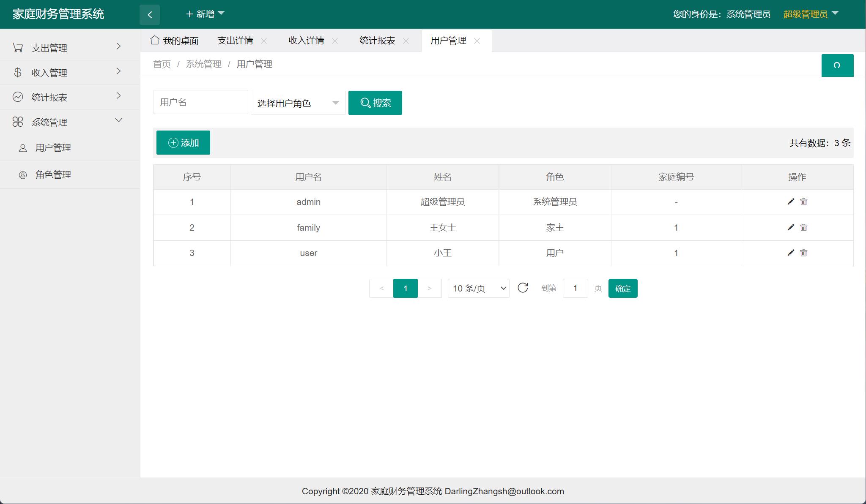This screenshot has height=504, width=866.
Task: Change page size via 10条/页 dropdown
Action: click(x=478, y=288)
